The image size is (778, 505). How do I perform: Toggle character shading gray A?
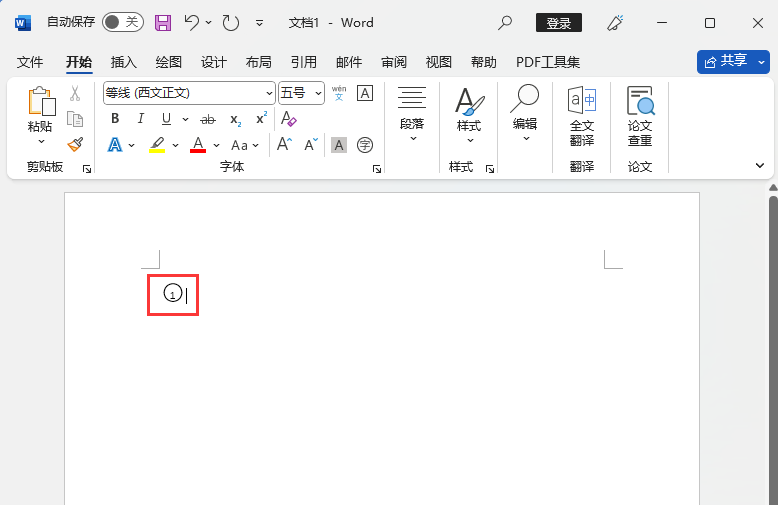[339, 145]
